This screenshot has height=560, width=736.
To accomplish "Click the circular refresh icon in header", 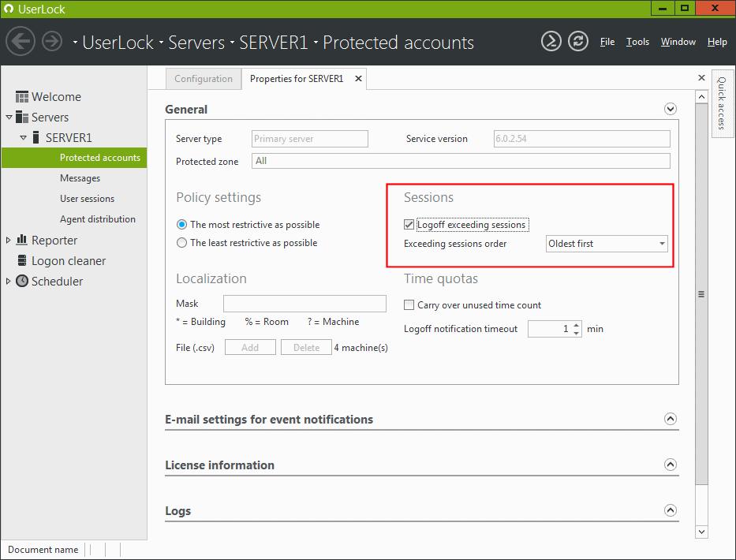I will [x=577, y=41].
